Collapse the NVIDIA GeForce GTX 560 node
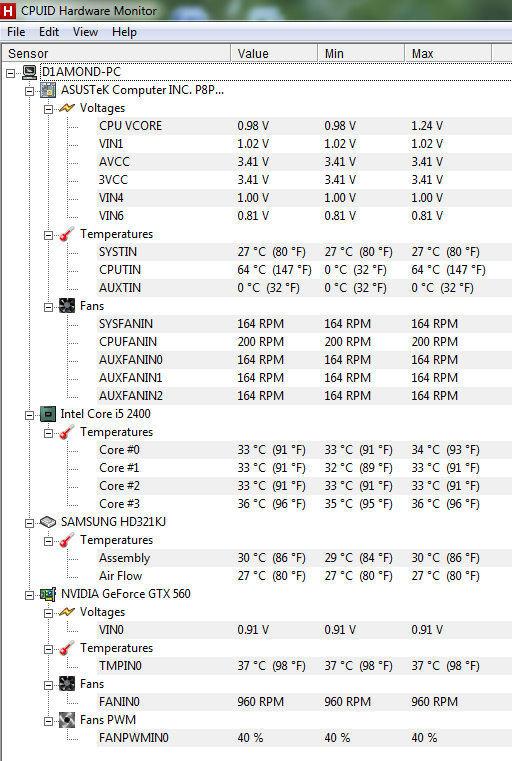 30,595
